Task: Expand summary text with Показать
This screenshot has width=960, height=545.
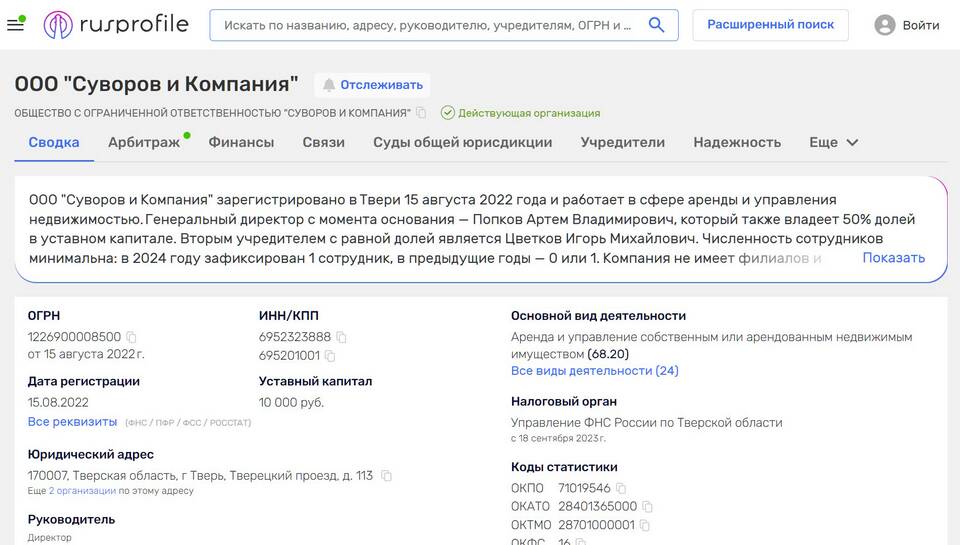Action: pyautogui.click(x=893, y=257)
